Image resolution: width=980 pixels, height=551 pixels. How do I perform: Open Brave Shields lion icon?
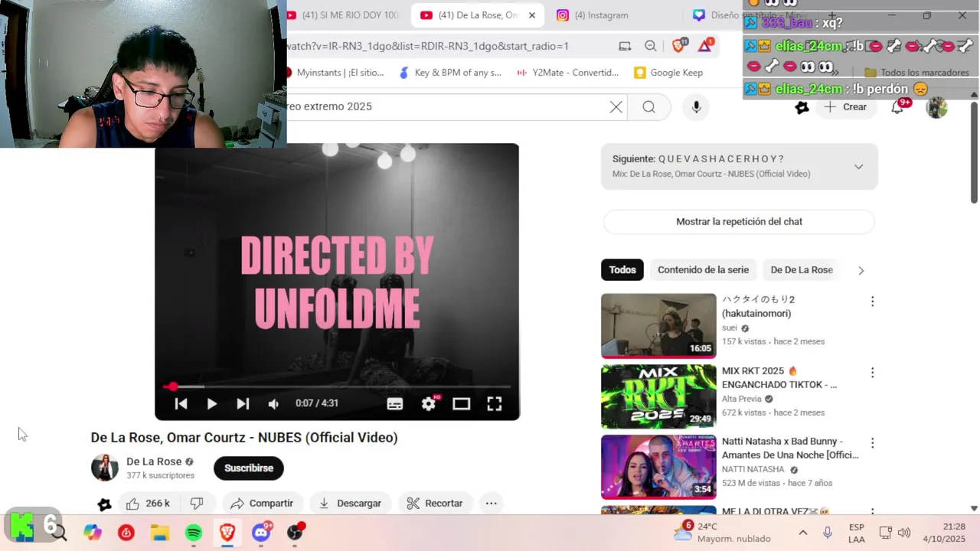click(678, 45)
